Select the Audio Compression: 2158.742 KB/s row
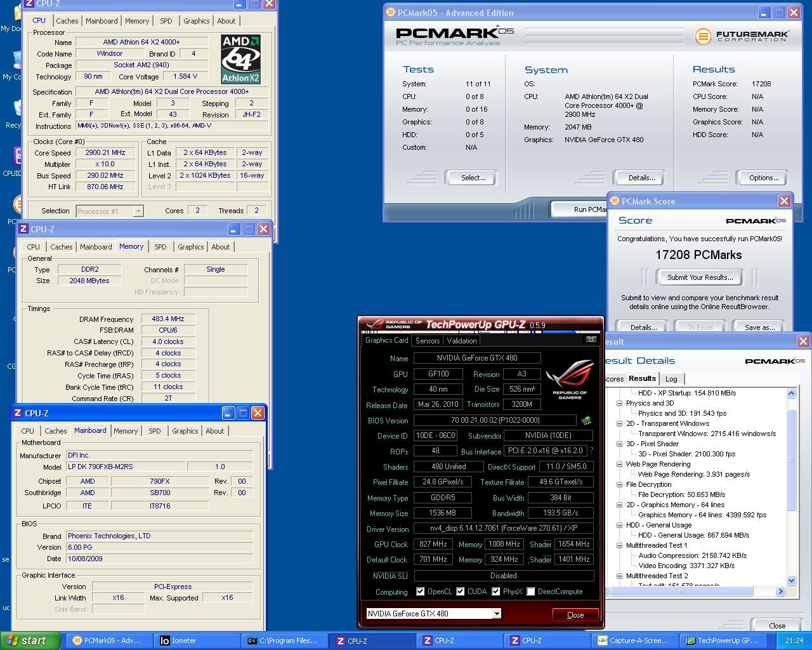 click(692, 555)
